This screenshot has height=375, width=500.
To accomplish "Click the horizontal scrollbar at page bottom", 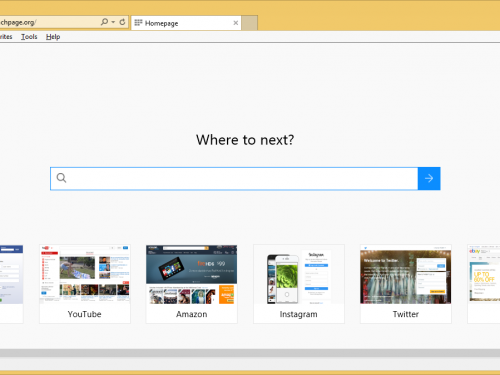I will 250,353.
